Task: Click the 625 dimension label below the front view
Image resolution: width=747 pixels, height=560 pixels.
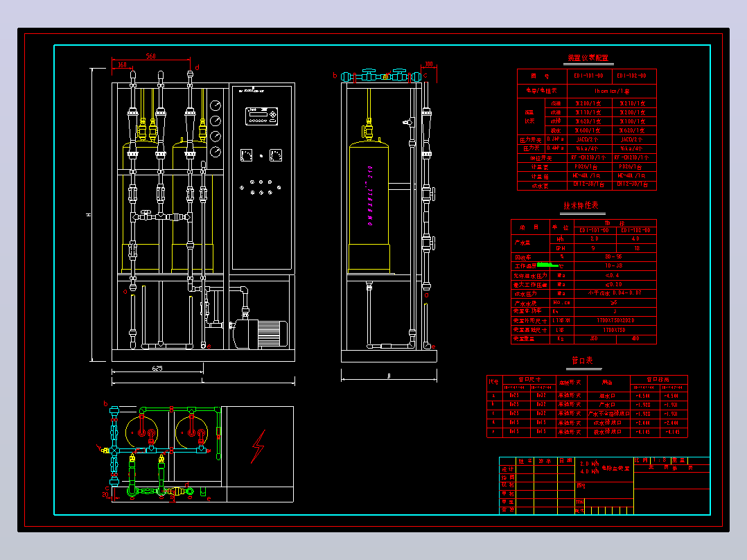Action: click(157, 368)
